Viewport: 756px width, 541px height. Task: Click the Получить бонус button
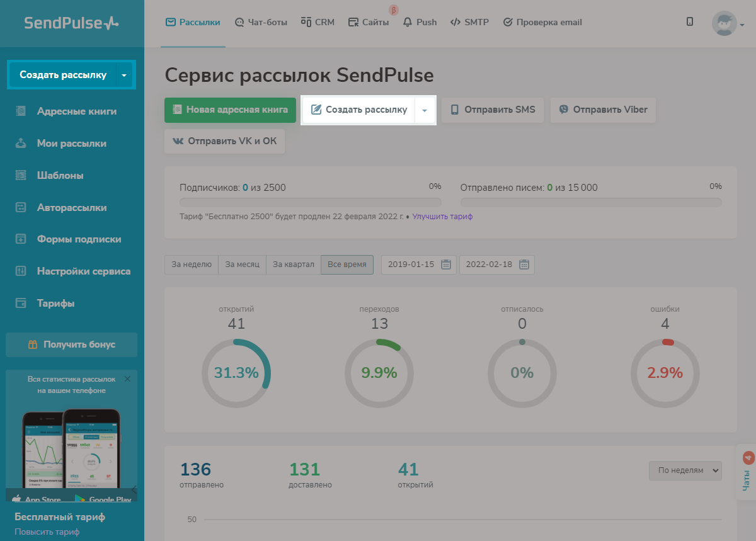[72, 345]
